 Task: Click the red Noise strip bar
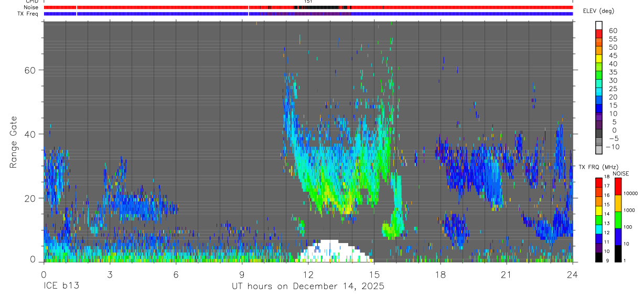click(x=308, y=7)
